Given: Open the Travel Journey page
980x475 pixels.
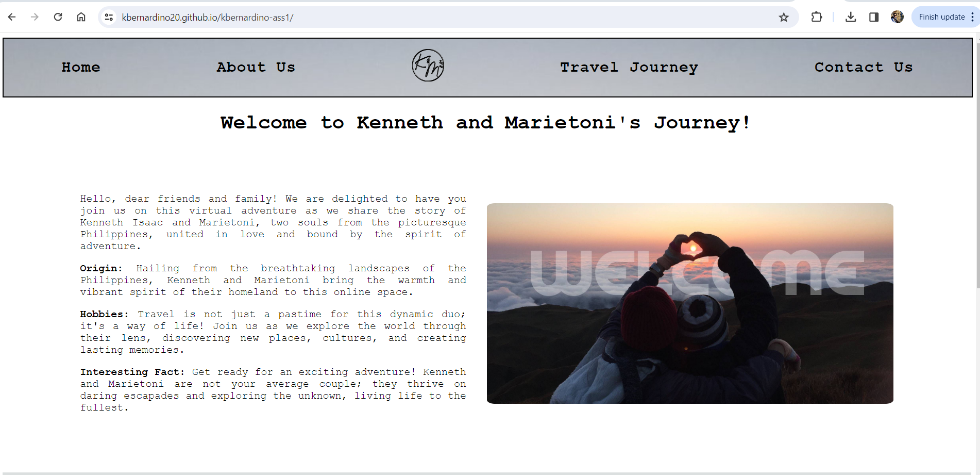Looking at the screenshot, I should coord(629,67).
